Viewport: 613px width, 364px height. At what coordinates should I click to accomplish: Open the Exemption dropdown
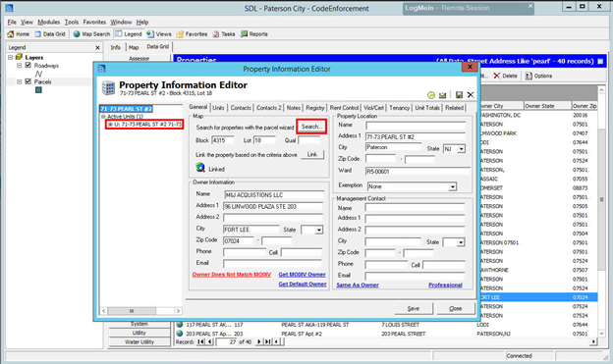(452, 186)
